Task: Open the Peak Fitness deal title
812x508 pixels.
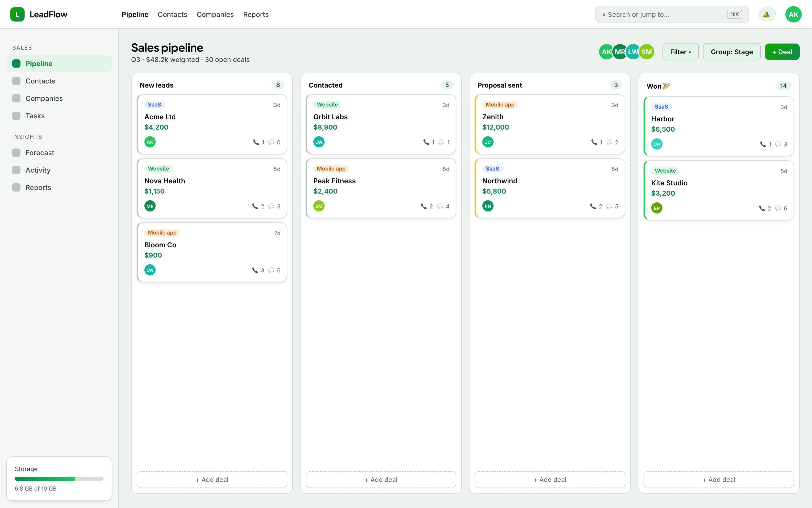Action: pyautogui.click(x=335, y=181)
